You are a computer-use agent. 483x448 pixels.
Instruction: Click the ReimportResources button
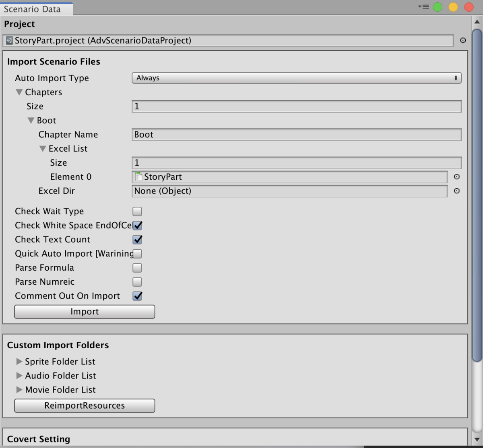click(85, 405)
